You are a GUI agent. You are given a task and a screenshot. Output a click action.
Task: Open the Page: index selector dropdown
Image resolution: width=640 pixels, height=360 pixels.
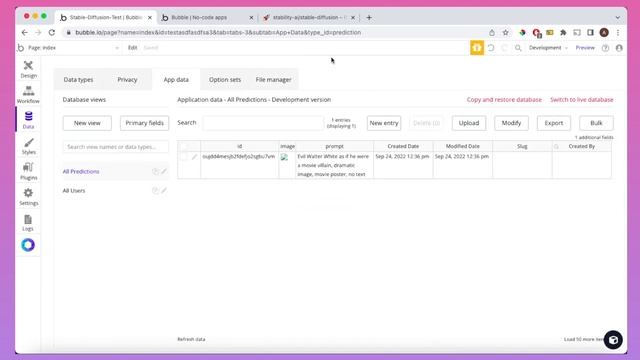click(73, 48)
